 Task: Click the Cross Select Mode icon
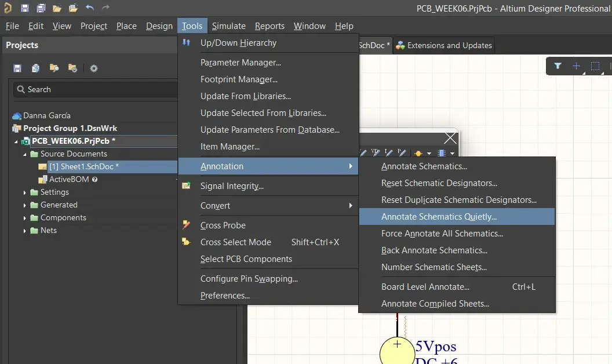coord(186,242)
